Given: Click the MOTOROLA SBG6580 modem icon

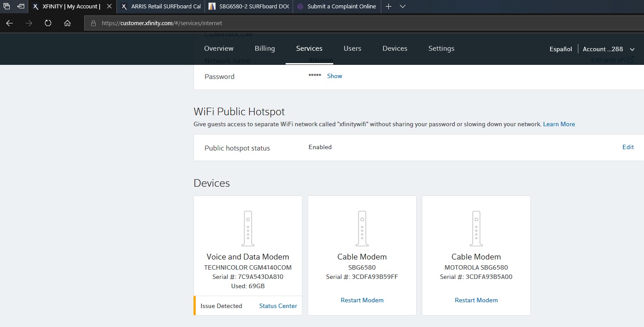Looking at the screenshot, I should (x=476, y=228).
